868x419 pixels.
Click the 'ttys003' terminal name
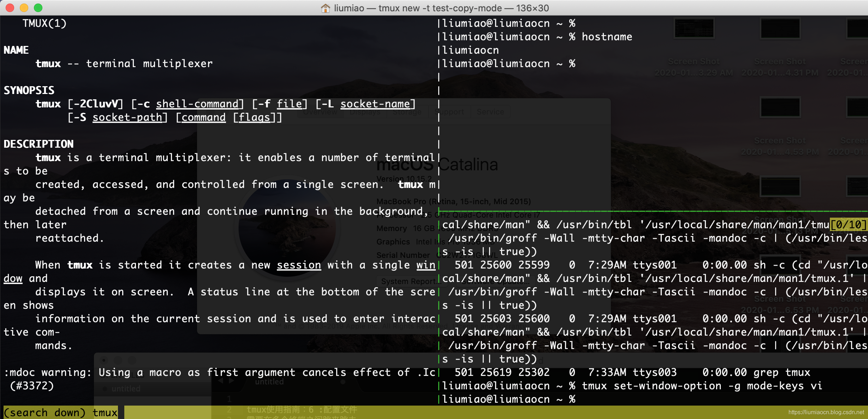[655, 372]
